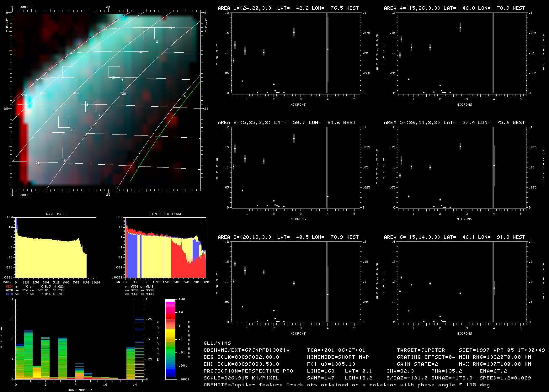The width and height of the screenshot is (549, 392).
Task: Click the area box labeled 3 on image
Action: point(64,122)
